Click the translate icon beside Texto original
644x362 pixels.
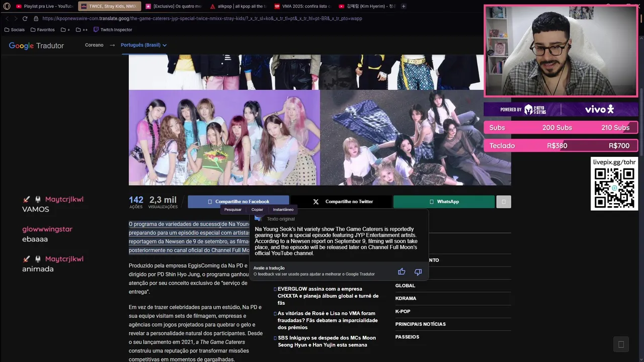point(258,219)
